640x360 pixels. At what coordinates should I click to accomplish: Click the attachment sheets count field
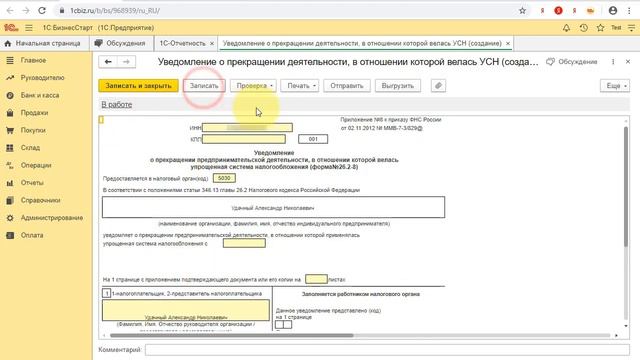(316, 280)
